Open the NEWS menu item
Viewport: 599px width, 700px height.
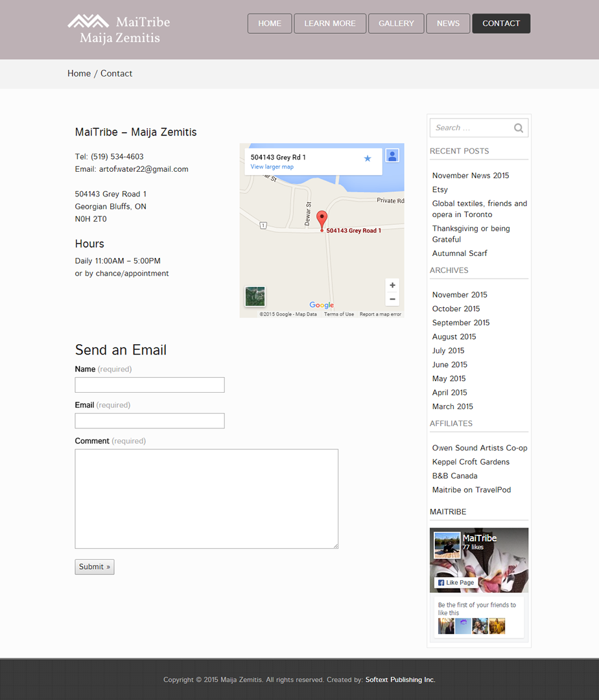448,23
